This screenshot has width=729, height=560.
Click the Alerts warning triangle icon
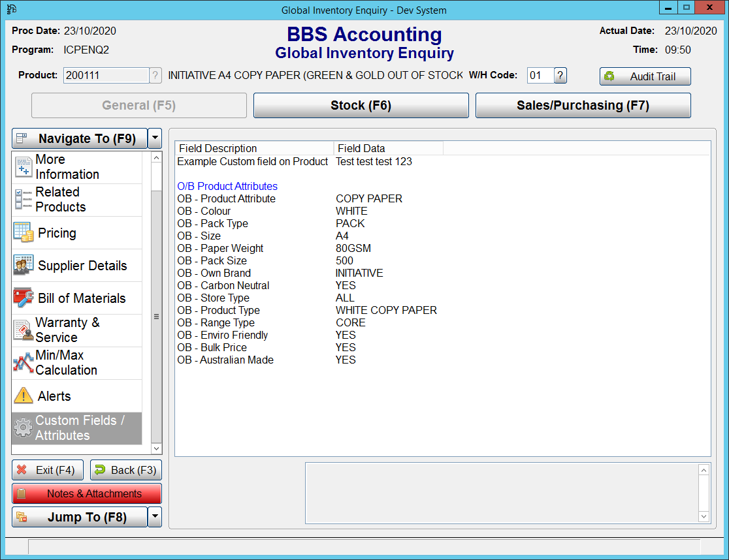click(24, 396)
